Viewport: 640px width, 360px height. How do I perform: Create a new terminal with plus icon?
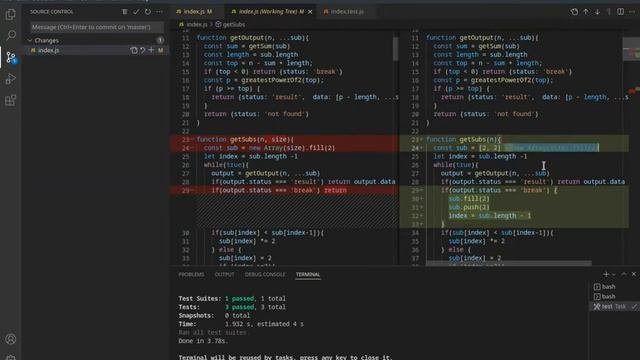pos(606,274)
